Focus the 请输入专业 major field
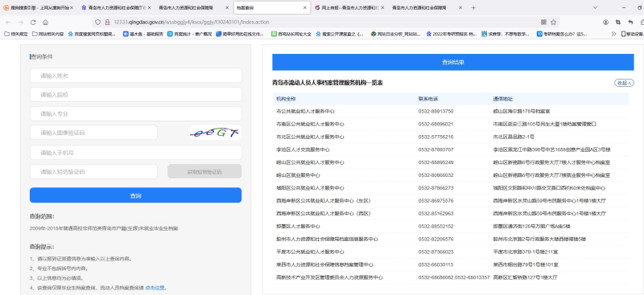The height and width of the screenshot is (295, 644). coord(135,113)
